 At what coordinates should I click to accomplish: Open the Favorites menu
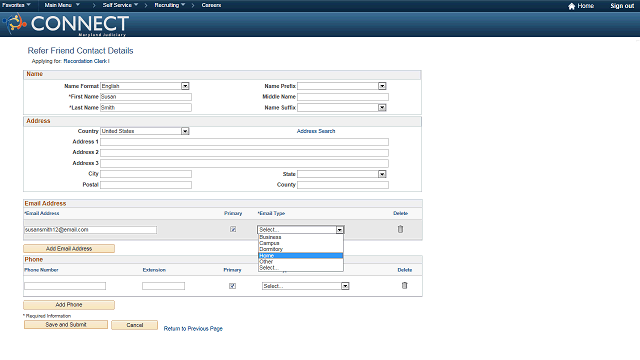pyautogui.click(x=16, y=5)
